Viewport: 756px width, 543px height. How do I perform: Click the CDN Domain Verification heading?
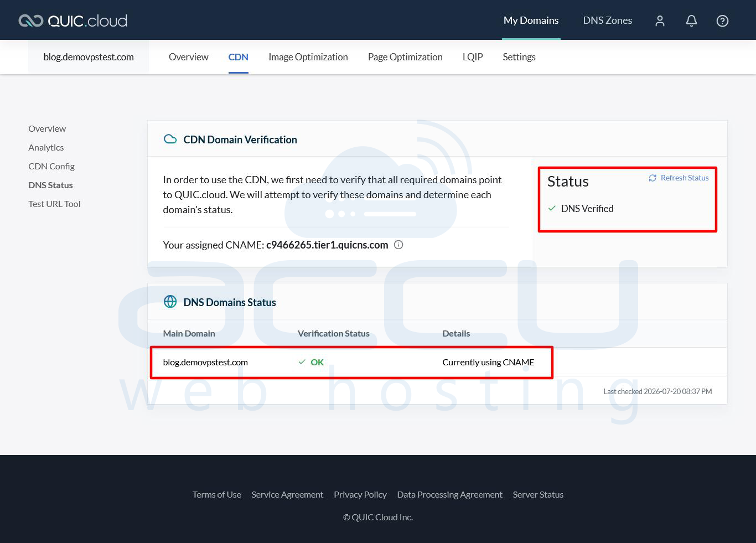click(240, 139)
